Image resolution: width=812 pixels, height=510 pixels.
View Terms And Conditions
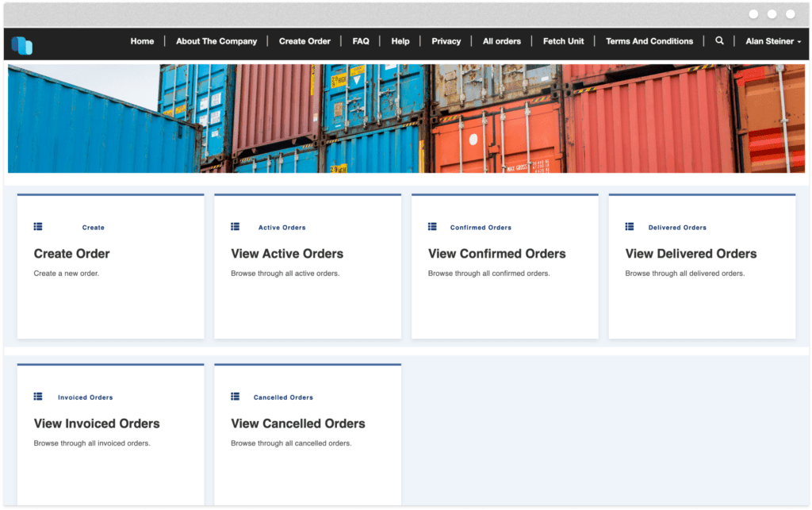pyautogui.click(x=649, y=40)
